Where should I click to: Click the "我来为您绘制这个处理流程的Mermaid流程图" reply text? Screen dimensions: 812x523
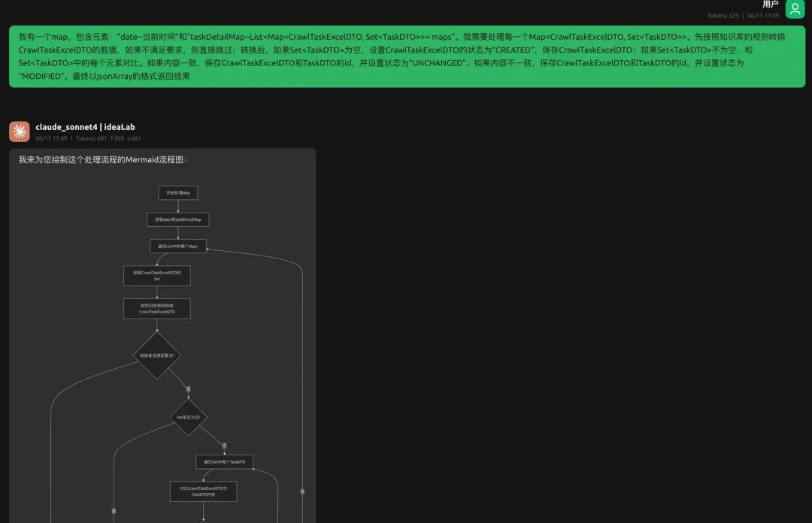point(102,159)
